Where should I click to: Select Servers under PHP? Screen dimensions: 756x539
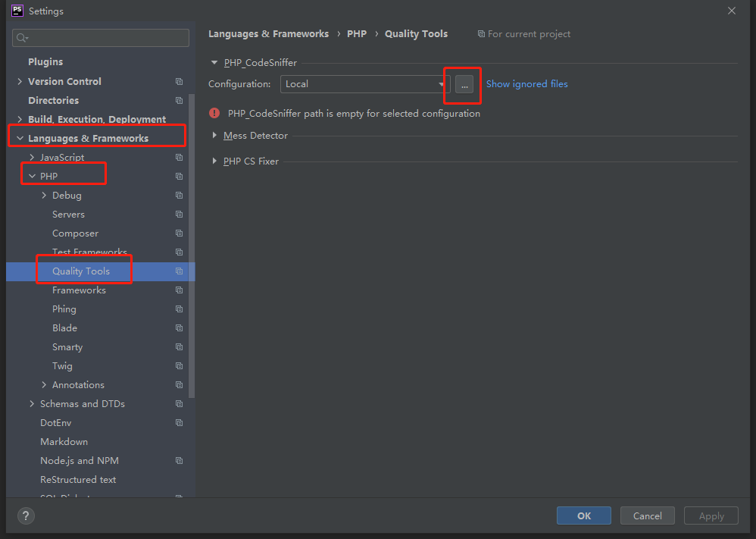pyautogui.click(x=68, y=215)
